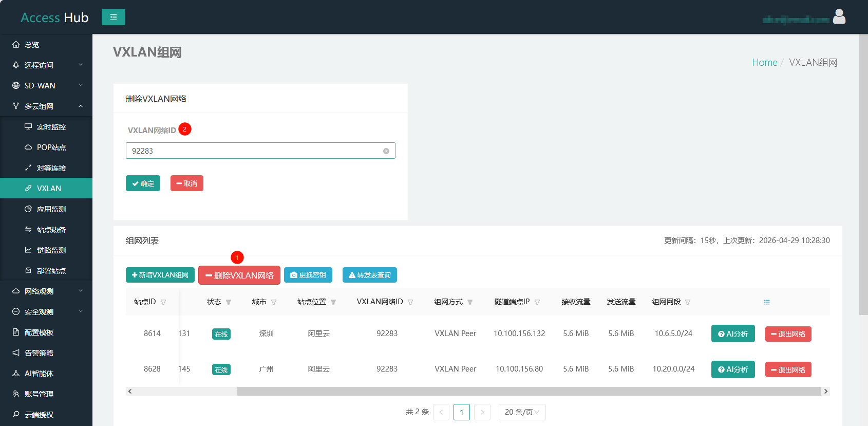The image size is (868, 426).
Task: Click the 云端授权 key icon
Action: [x=16, y=415]
